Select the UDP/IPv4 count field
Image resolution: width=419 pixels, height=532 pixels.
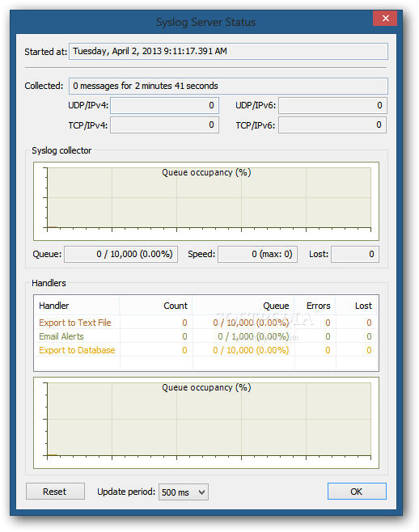[x=164, y=106]
